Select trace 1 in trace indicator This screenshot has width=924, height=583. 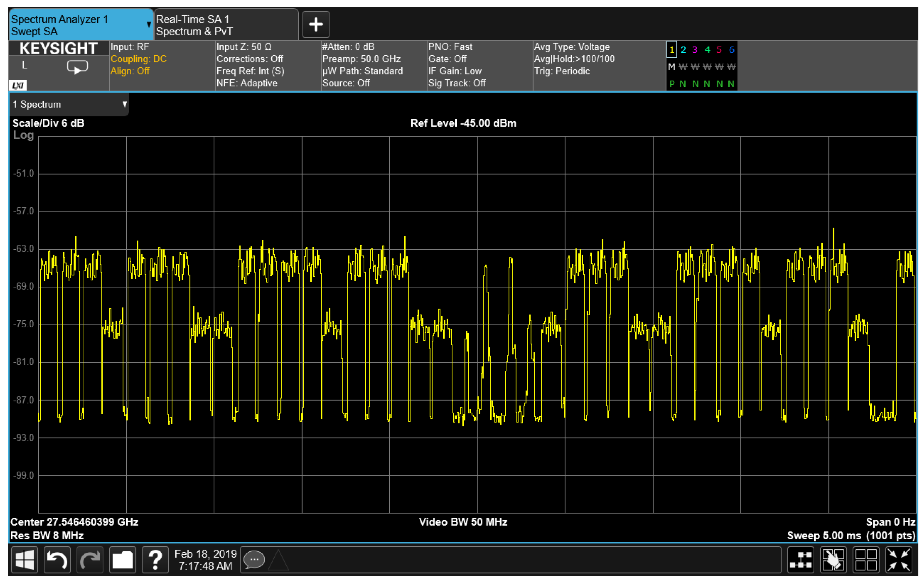click(671, 50)
